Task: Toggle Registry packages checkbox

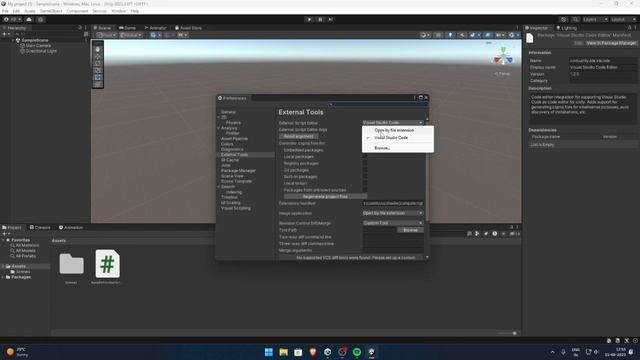Action: pos(365,163)
